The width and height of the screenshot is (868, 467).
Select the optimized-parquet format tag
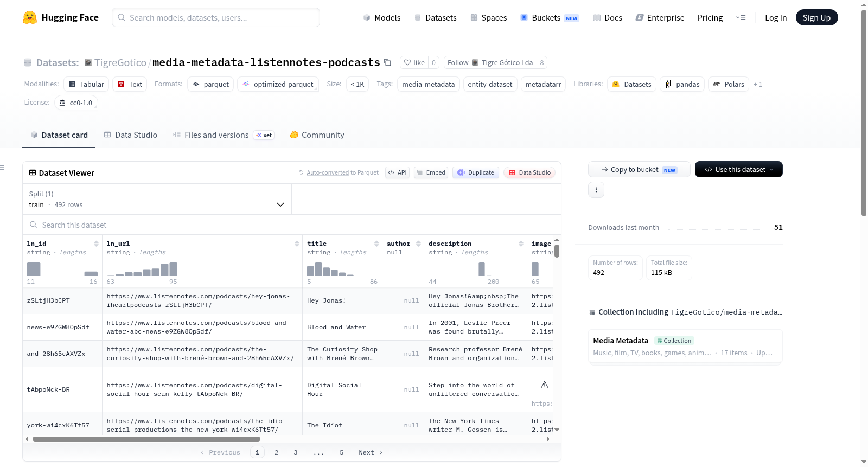(278, 84)
